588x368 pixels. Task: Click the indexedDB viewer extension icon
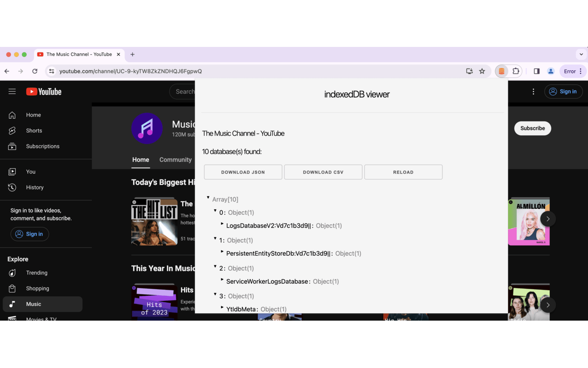click(x=502, y=71)
